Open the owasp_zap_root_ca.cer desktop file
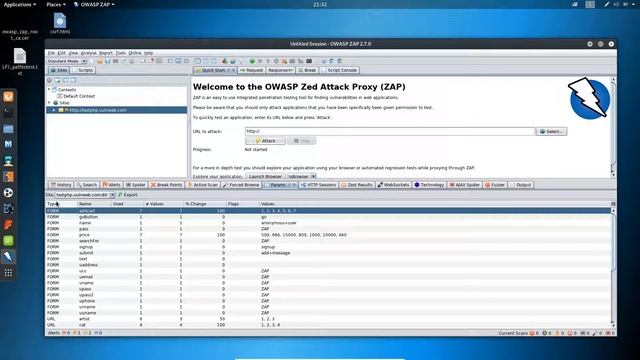 (20, 35)
